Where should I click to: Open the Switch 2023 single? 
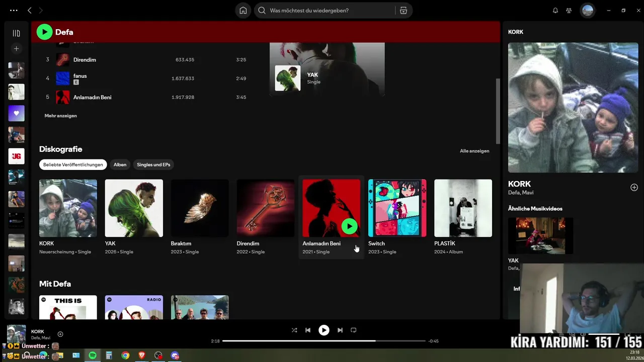coord(397,208)
